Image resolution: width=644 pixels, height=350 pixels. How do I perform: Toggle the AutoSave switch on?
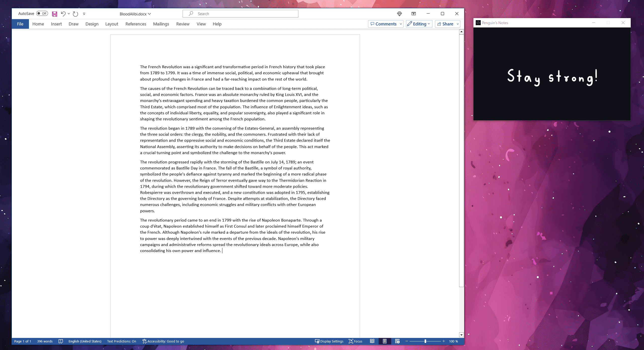(42, 14)
